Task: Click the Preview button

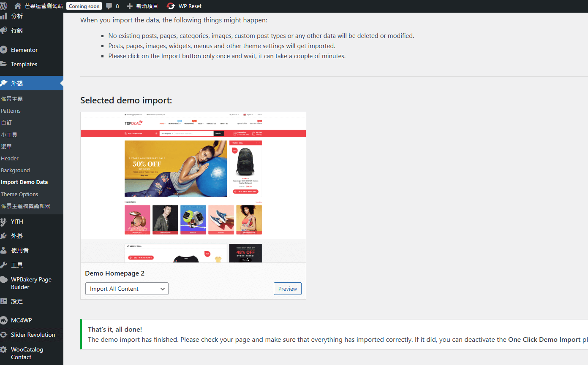Action: [287, 289]
